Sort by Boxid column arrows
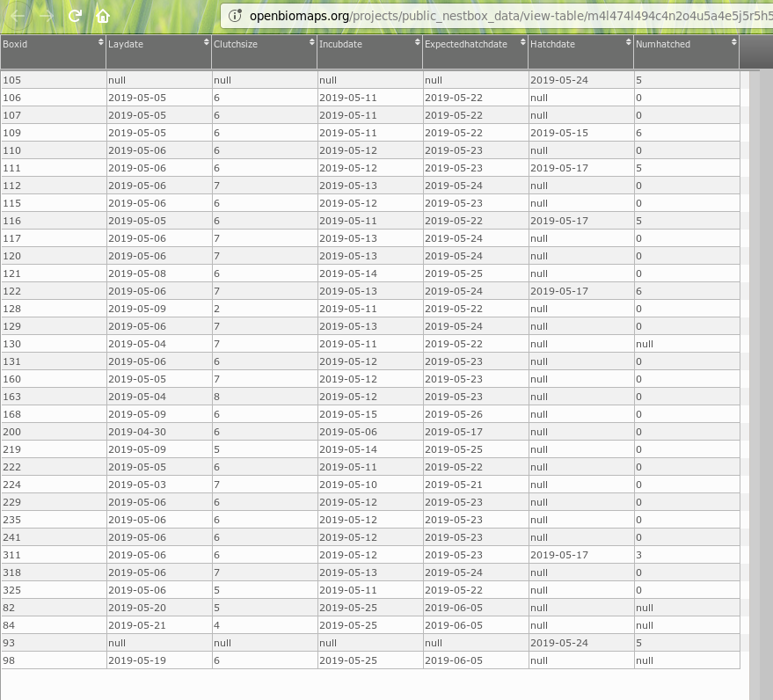The image size is (773, 700). coord(100,42)
